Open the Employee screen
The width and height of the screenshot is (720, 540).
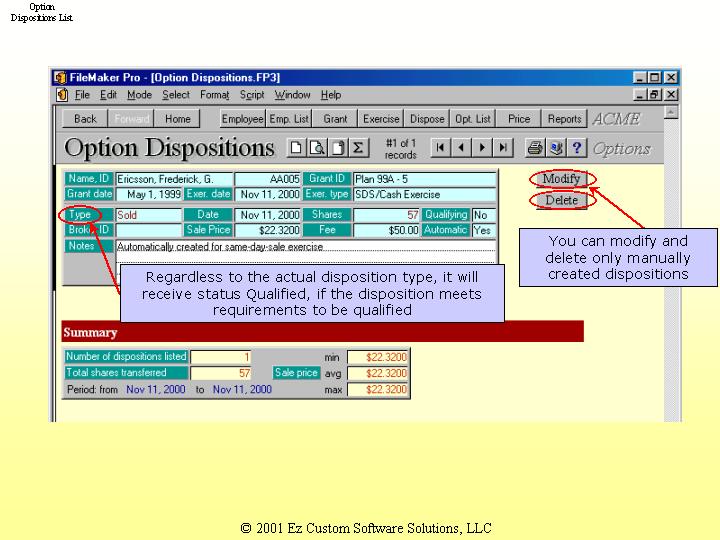coord(242,119)
